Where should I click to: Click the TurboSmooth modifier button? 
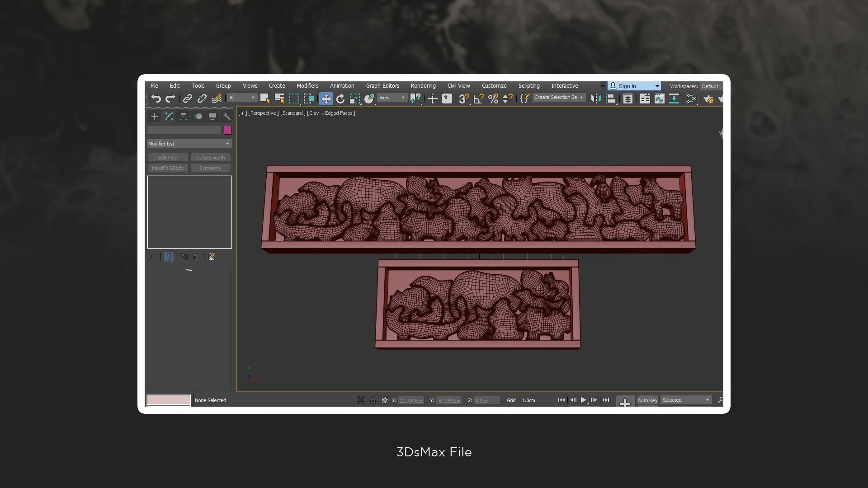coord(210,158)
